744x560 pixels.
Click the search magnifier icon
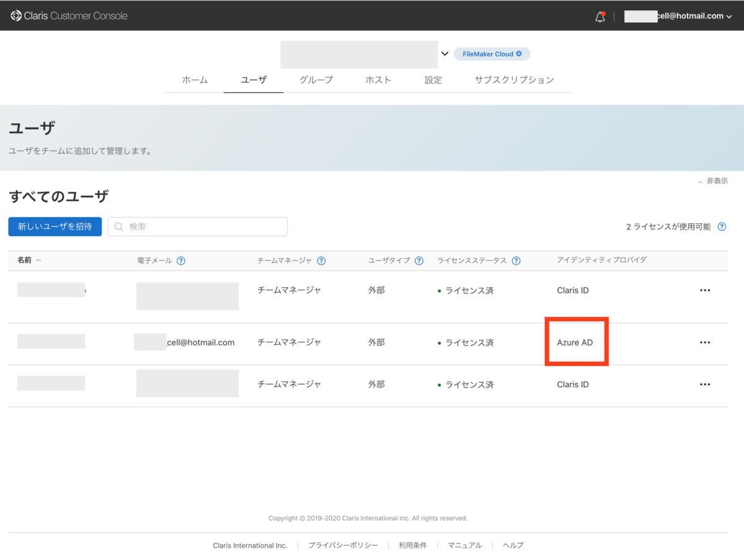(118, 226)
